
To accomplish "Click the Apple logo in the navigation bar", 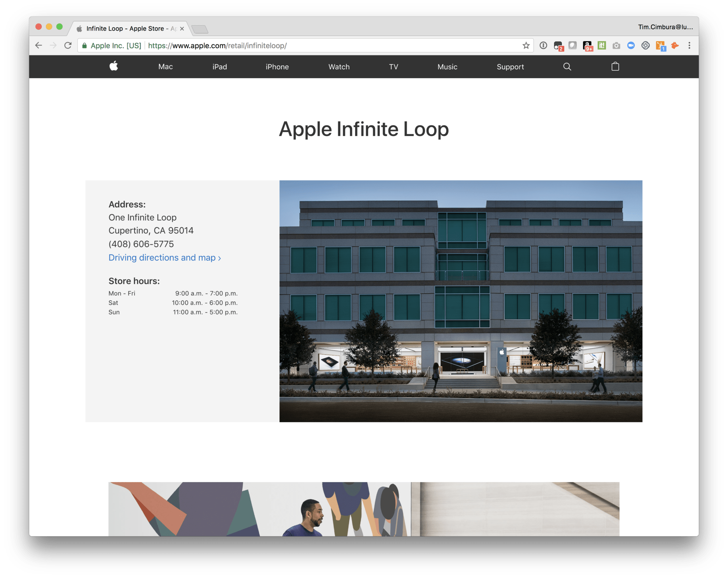I will [x=114, y=67].
